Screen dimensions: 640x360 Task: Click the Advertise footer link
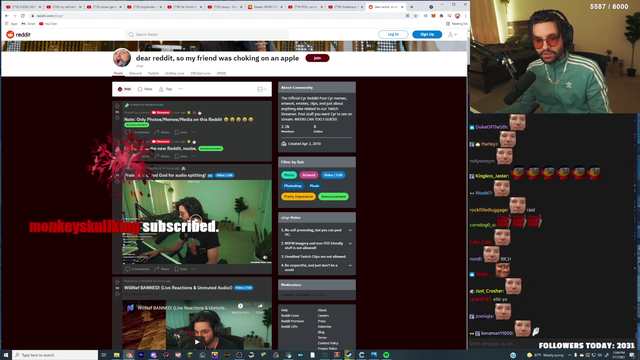click(x=324, y=327)
